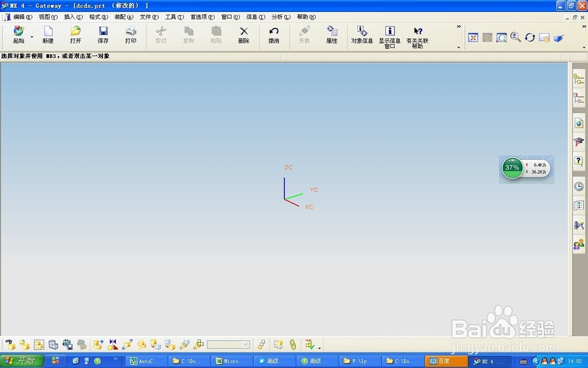
Task: Open the 编辑 (Edit) menu
Action: pyautogui.click(x=23, y=17)
